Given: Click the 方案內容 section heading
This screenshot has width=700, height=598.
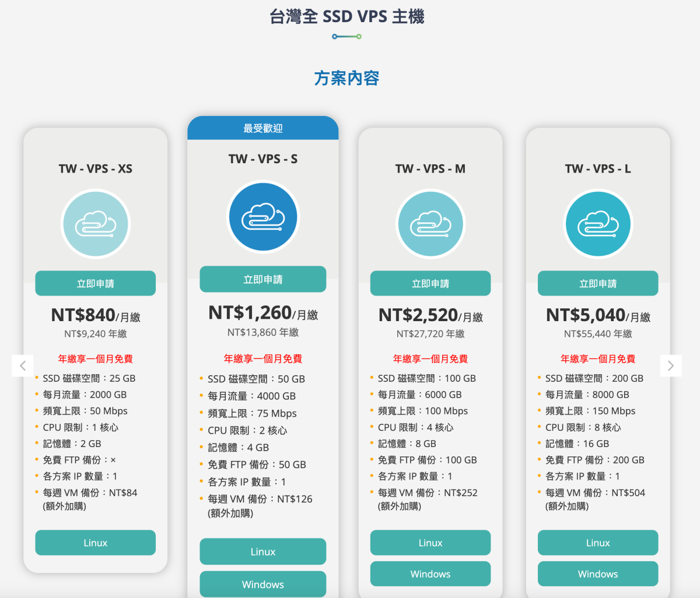Looking at the screenshot, I should point(347,78).
